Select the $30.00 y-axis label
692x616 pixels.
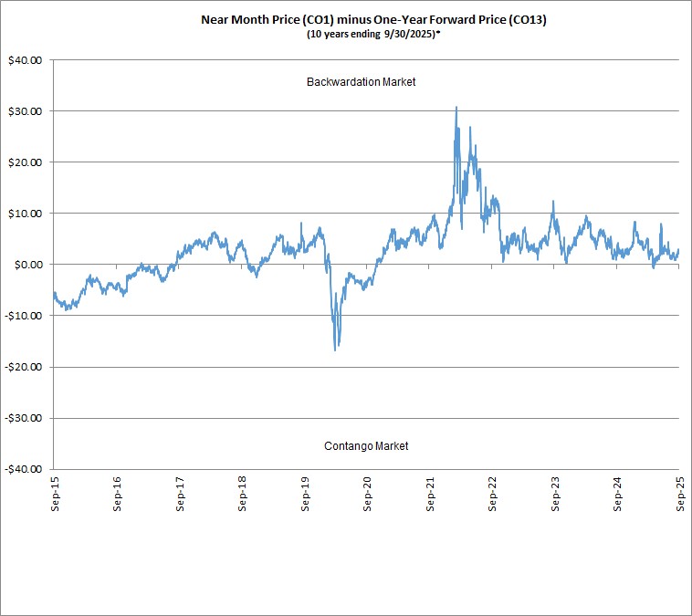click(x=26, y=111)
